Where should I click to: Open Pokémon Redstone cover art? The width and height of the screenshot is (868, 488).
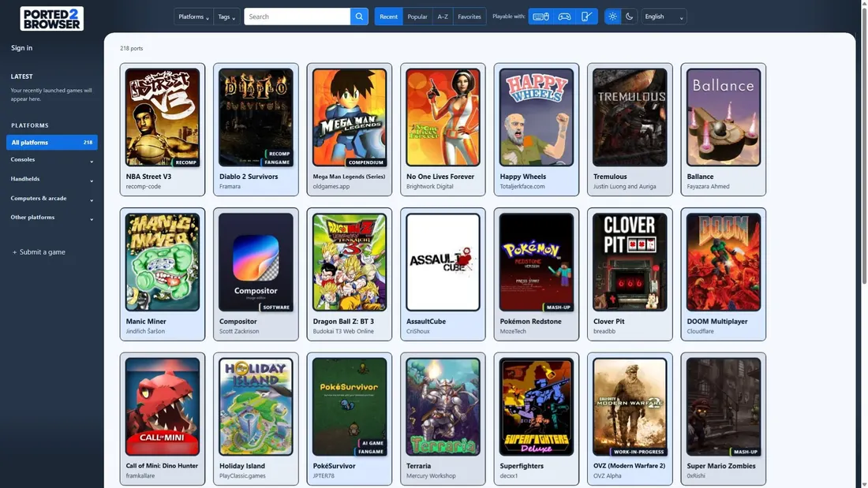tap(537, 263)
